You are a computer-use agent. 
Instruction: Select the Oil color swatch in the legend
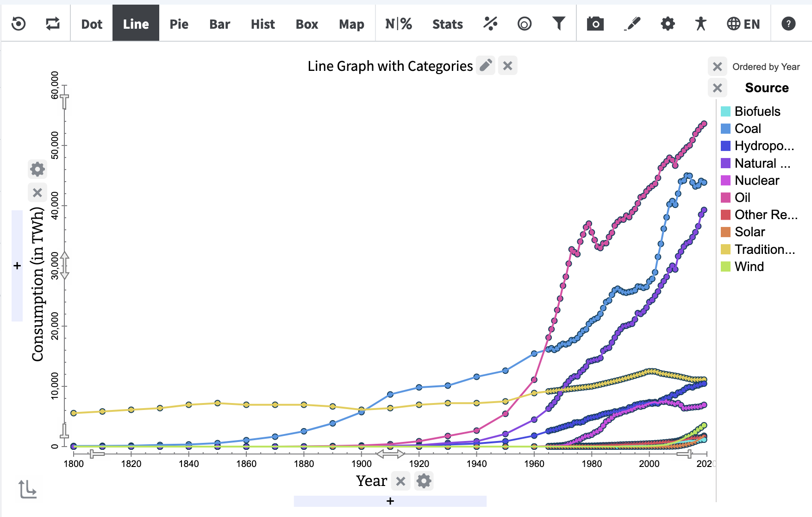pos(725,197)
